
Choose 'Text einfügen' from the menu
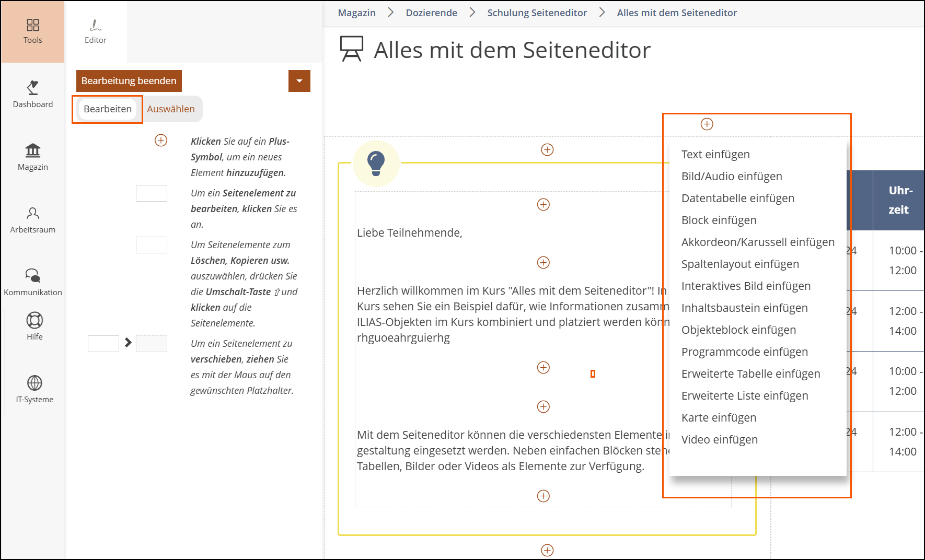[x=715, y=155]
